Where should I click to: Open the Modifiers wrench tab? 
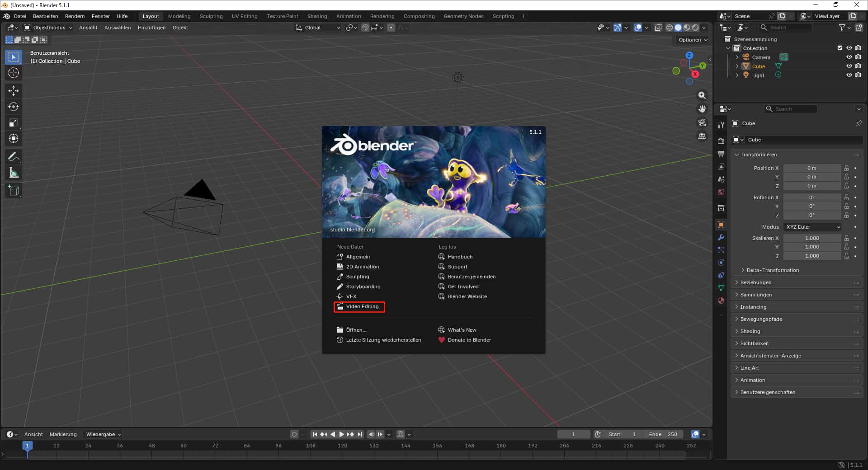point(721,237)
